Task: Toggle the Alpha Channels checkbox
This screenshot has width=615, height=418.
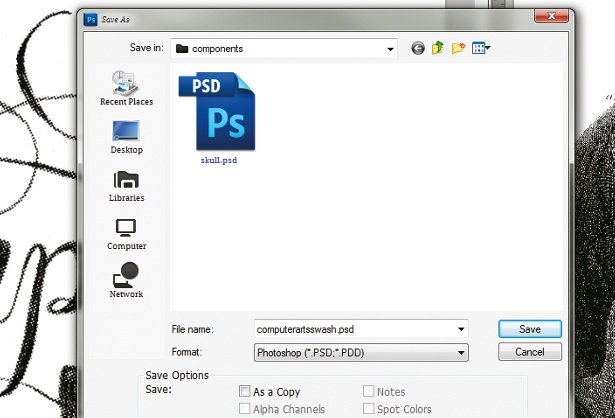Action: point(244,409)
